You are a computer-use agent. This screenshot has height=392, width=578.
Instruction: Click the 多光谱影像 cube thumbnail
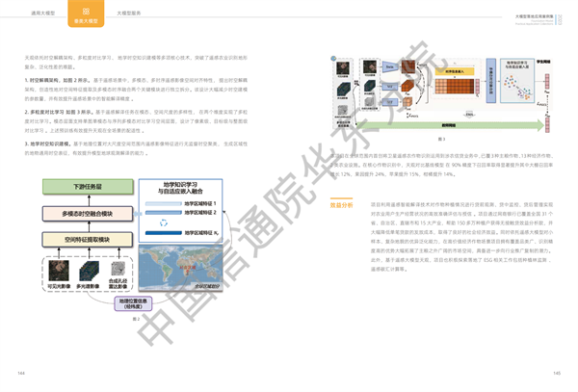[x=89, y=272]
